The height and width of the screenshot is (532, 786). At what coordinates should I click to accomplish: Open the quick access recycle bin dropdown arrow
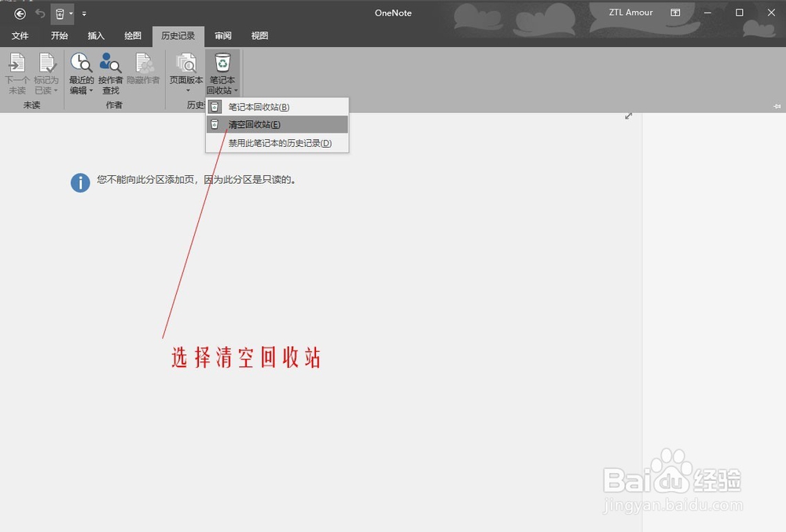[x=72, y=13]
